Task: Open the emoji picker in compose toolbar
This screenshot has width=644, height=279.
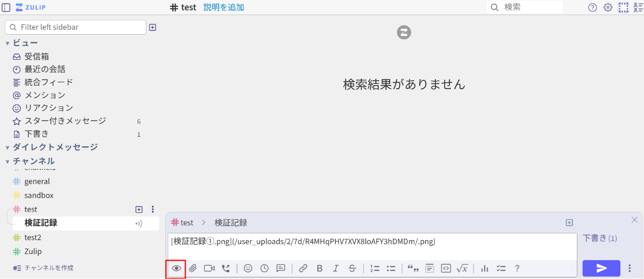Action: tap(248, 269)
